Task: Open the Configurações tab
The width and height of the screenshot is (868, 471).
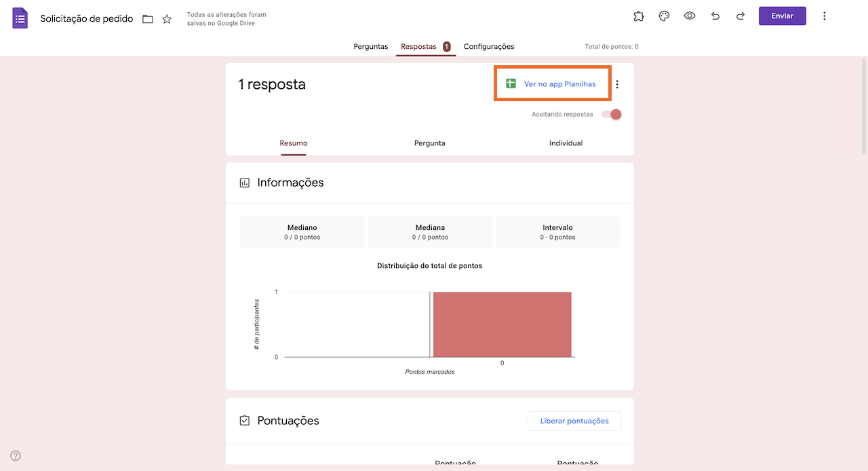Action: coord(489,47)
